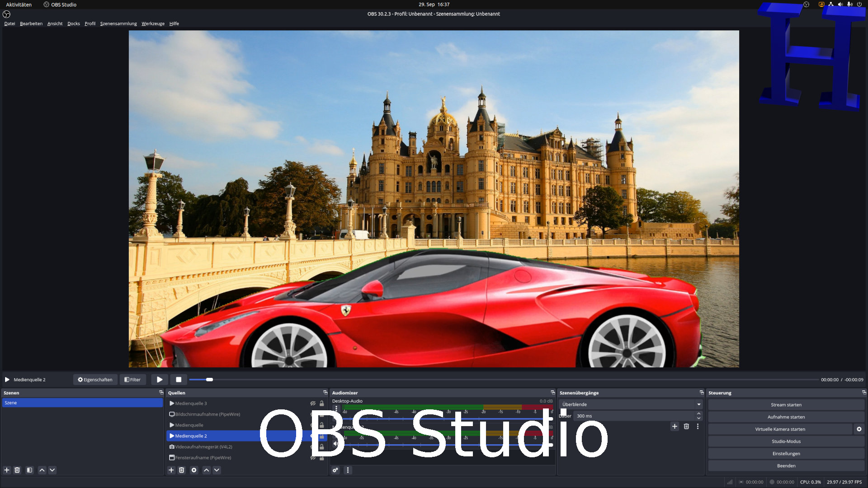This screenshot has width=868, height=488.
Task: Open Audiomixer dock options menu dots
Action: 348,470
